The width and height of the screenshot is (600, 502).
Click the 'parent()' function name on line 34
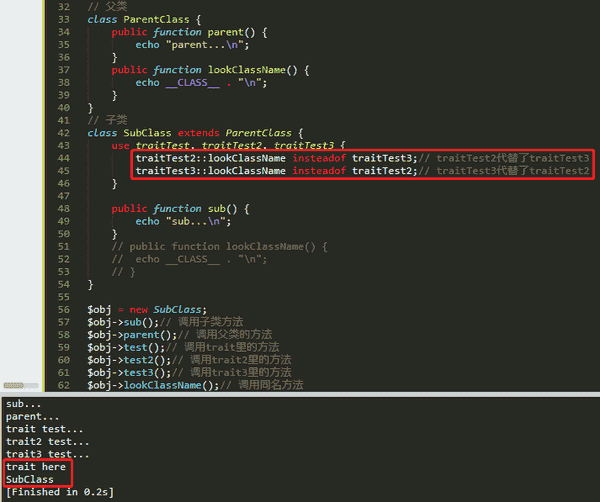pyautogui.click(x=231, y=32)
